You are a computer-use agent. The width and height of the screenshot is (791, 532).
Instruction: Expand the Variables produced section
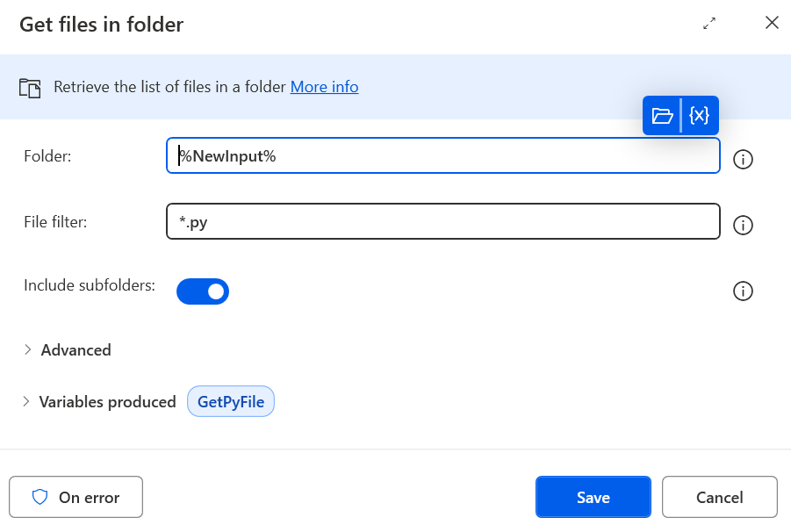click(25, 402)
